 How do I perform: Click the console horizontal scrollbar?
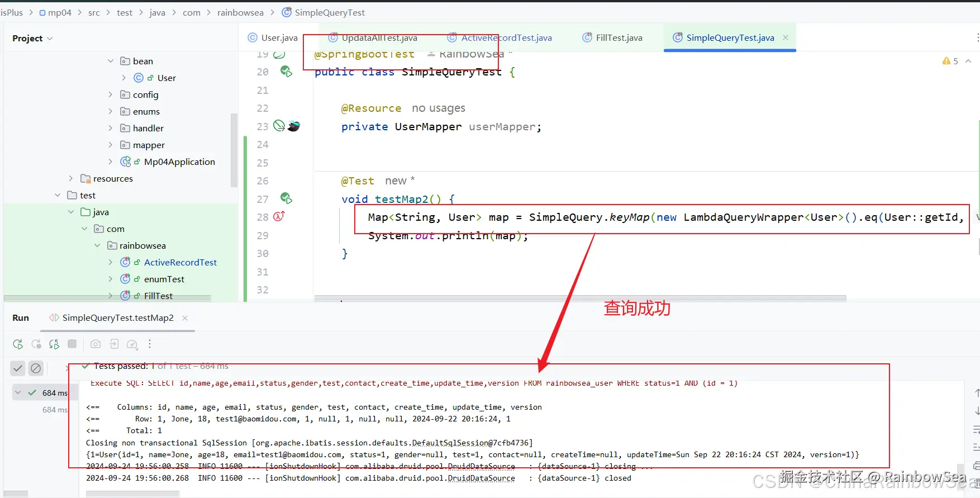coord(133,494)
